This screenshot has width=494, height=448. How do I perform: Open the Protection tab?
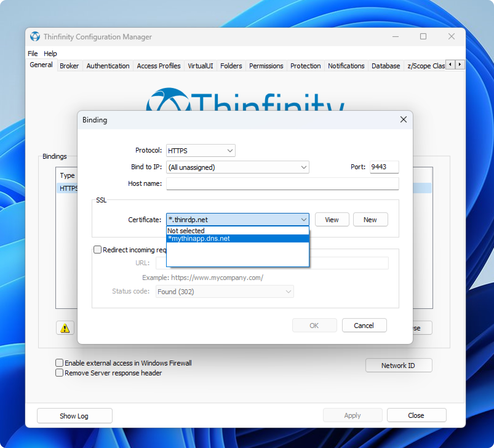(305, 66)
